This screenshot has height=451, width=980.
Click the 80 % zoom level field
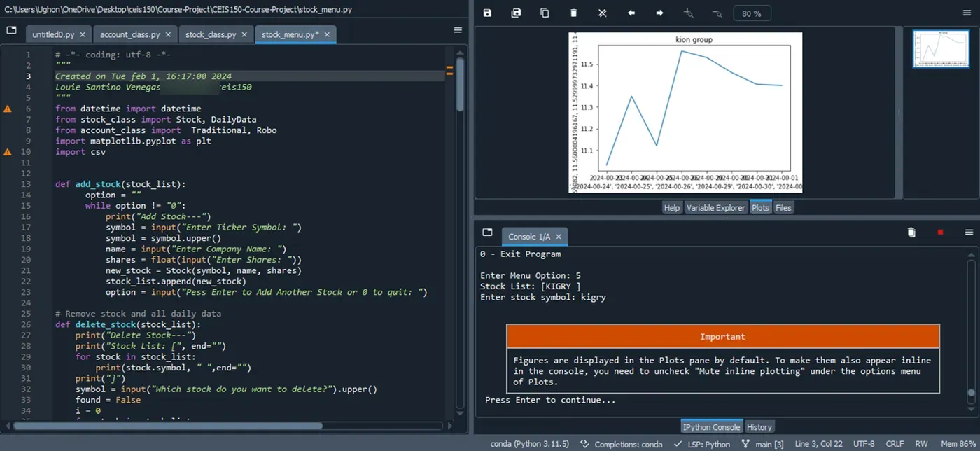coord(752,13)
